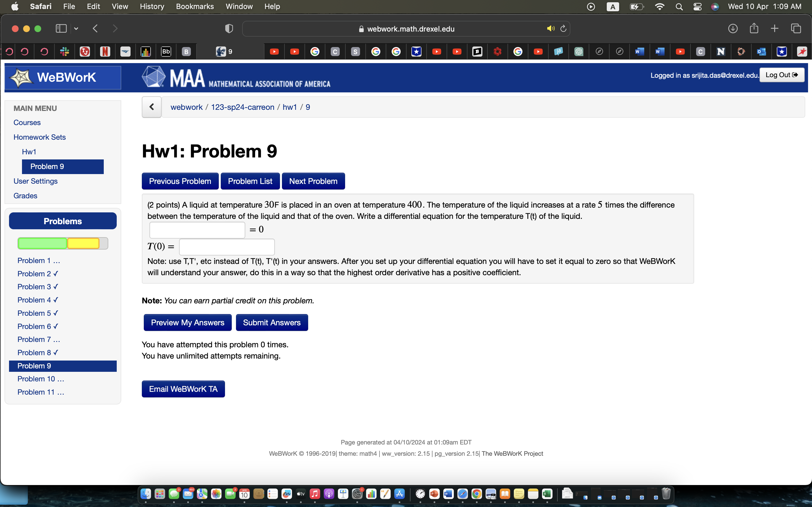Open the Safari Share icon

coord(754,28)
